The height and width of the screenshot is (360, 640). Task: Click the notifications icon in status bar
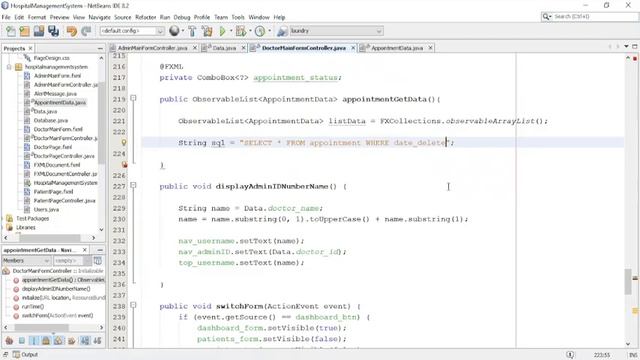pyautogui.click(x=570, y=354)
